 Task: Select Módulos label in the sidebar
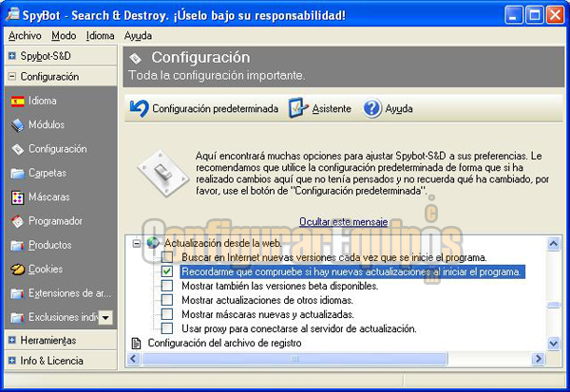point(47,124)
